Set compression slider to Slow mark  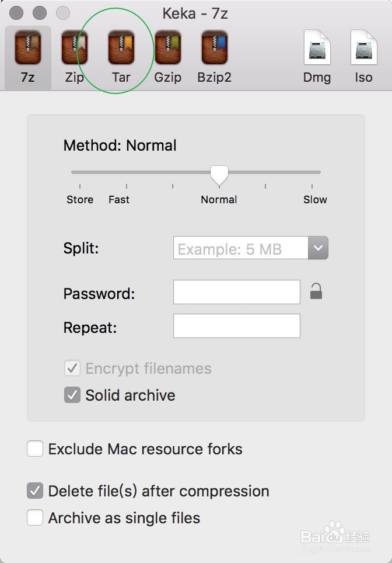pyautogui.click(x=312, y=186)
